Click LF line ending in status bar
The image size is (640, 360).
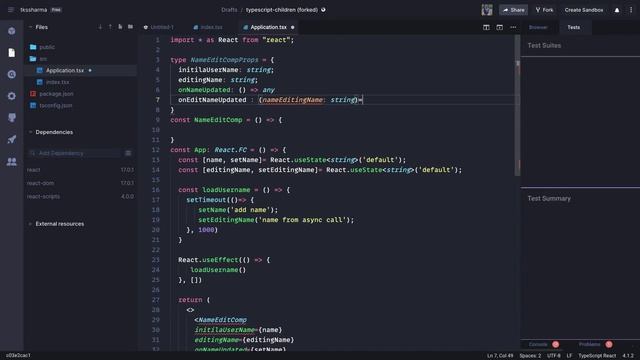[x=569, y=356]
